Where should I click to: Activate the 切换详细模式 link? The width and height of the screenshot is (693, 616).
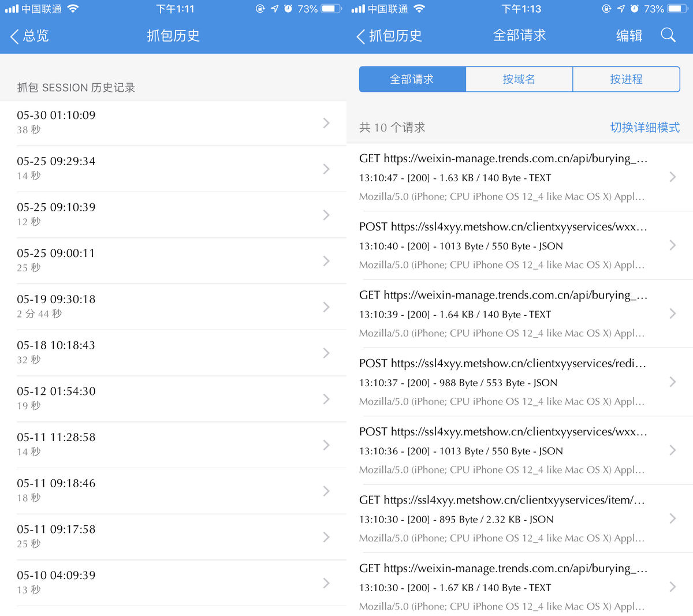(645, 128)
